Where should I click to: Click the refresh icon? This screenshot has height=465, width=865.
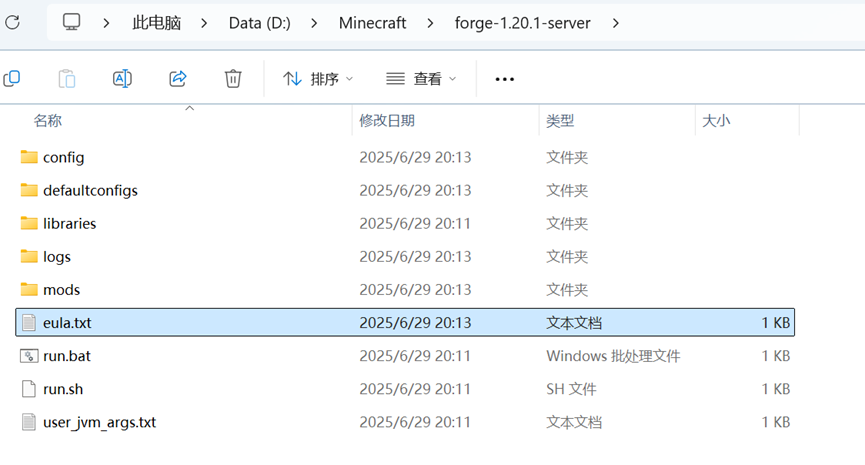(12, 23)
